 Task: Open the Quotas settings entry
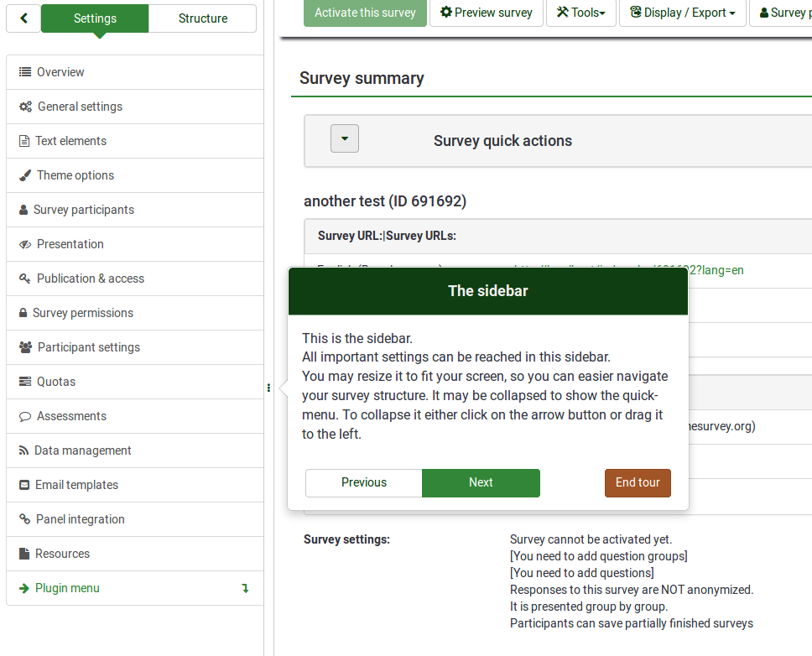pyautogui.click(x=56, y=382)
